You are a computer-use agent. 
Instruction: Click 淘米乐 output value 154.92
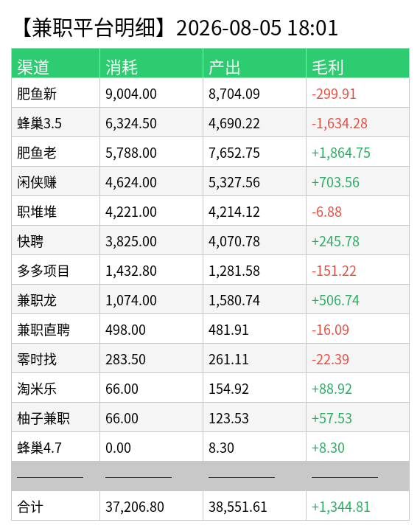pos(228,389)
